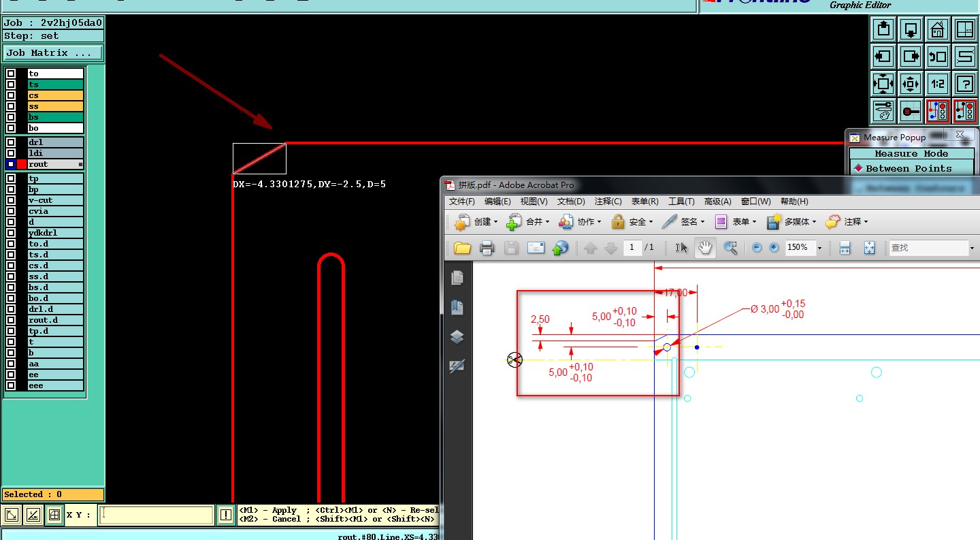Click the marquee zoom magnifier in Acrobat
The height and width of the screenshot is (540, 980).
(731, 248)
